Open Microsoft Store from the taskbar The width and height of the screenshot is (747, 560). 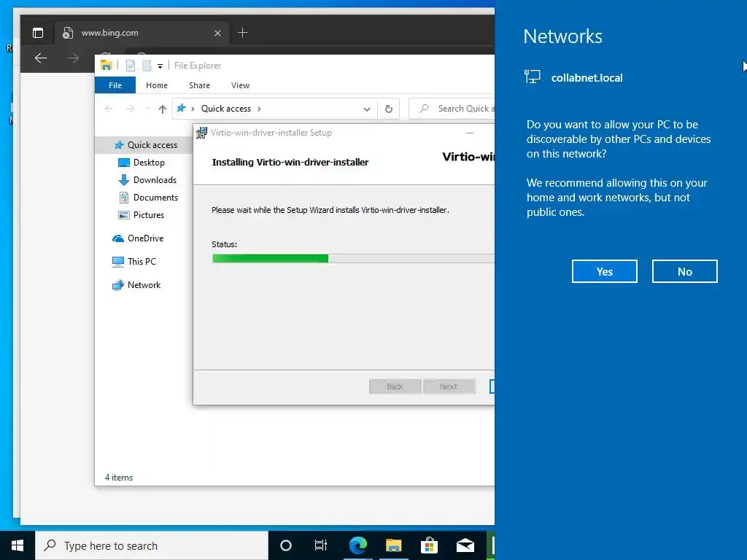click(429, 545)
